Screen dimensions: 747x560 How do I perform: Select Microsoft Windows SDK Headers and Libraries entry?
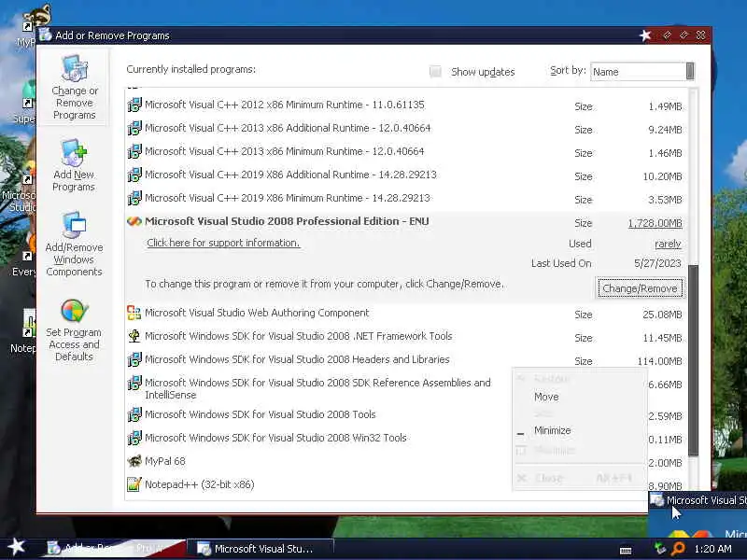[297, 359]
